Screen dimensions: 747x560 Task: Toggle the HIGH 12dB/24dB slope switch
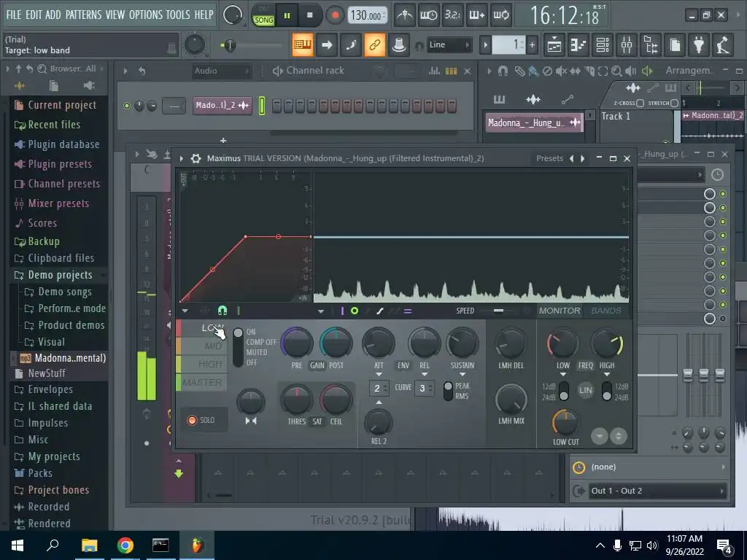point(606,392)
